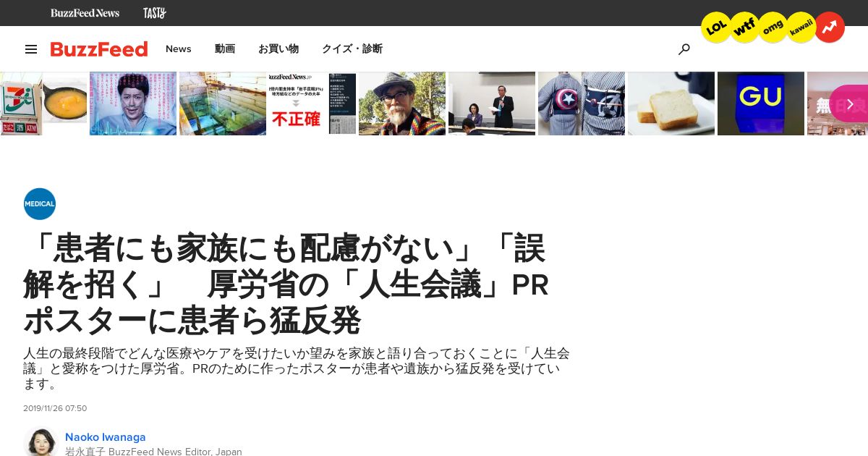Click the blue MEDICAL category badge
Viewport: 868px width, 456px height.
[40, 204]
